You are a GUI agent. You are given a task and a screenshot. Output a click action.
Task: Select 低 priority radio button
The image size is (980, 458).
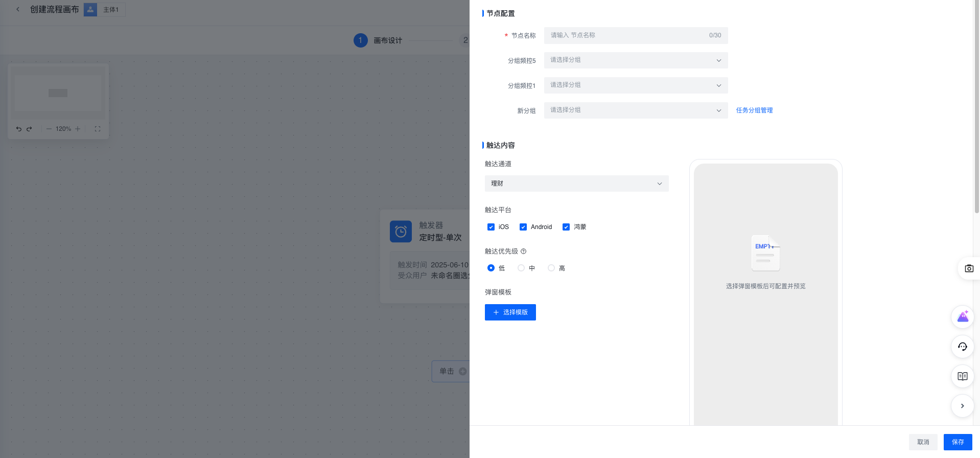pyautogui.click(x=491, y=268)
